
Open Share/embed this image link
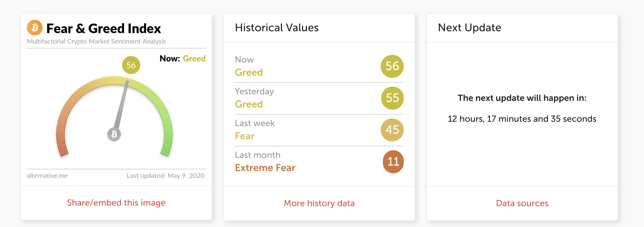click(116, 203)
